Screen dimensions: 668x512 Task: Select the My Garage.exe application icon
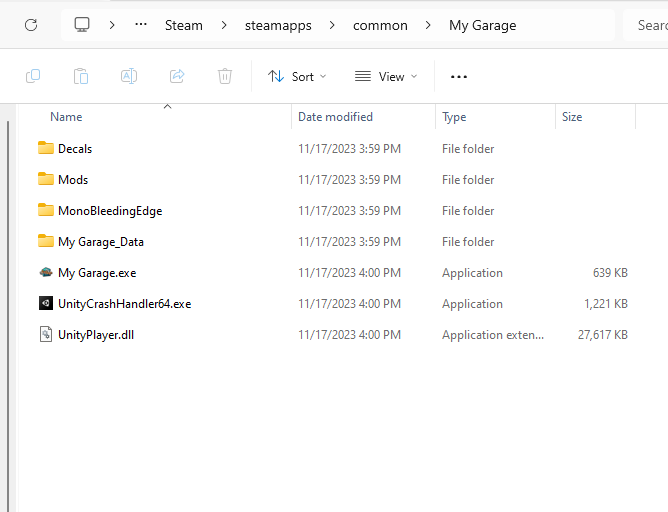click(x=46, y=272)
